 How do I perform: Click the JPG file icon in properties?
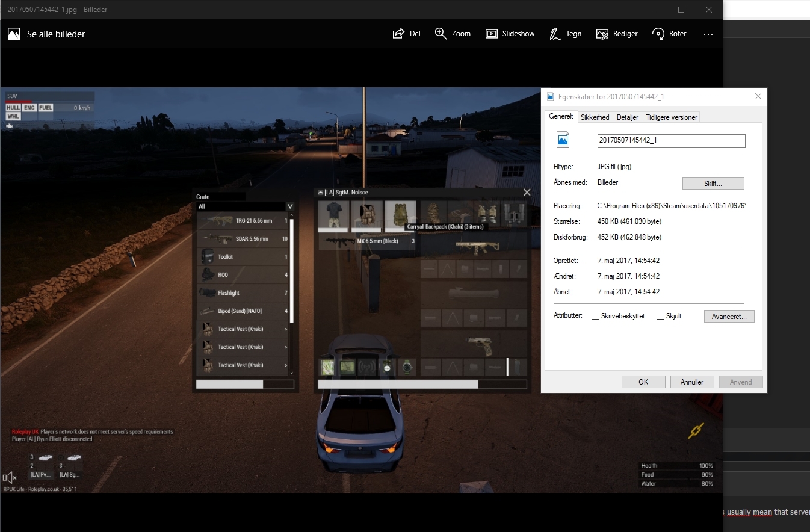(563, 140)
